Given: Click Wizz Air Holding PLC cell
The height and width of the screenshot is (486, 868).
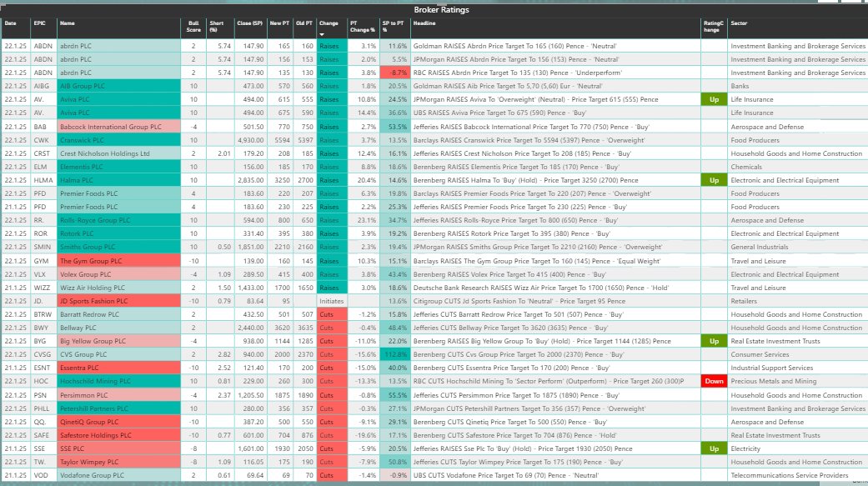Looking at the screenshot, I should [x=118, y=288].
